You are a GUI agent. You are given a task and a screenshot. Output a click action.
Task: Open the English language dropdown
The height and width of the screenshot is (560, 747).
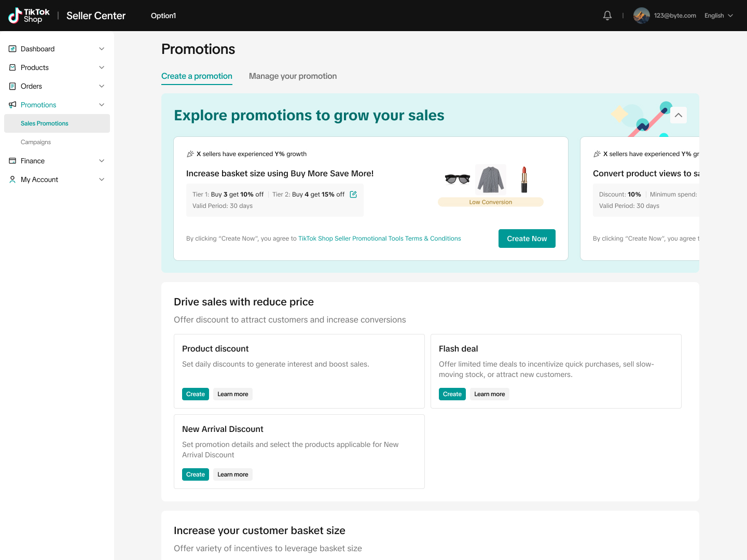(x=718, y=16)
